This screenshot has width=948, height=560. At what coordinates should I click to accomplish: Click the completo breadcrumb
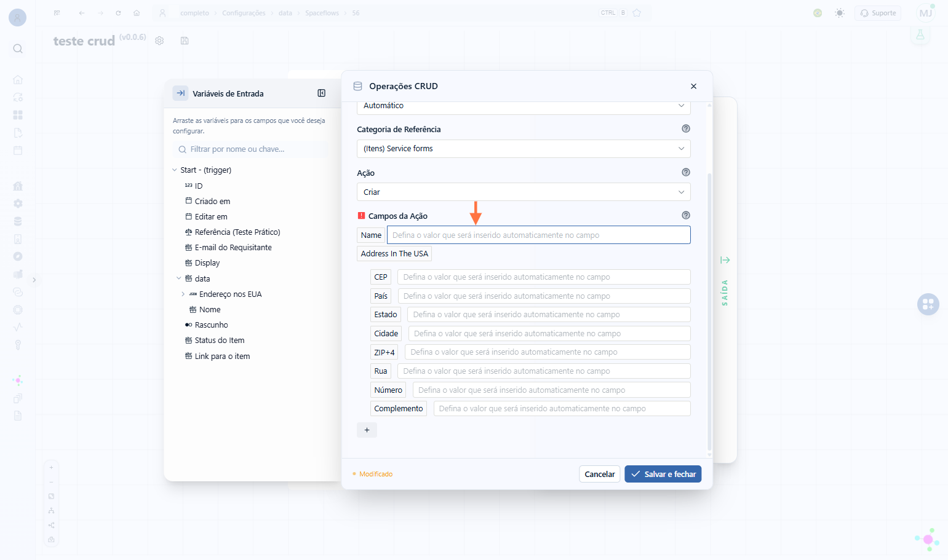194,13
